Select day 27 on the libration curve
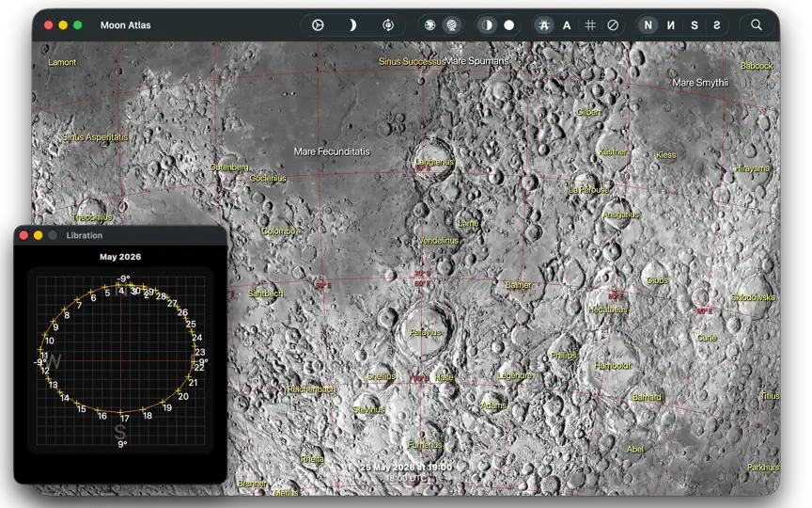 (172, 303)
